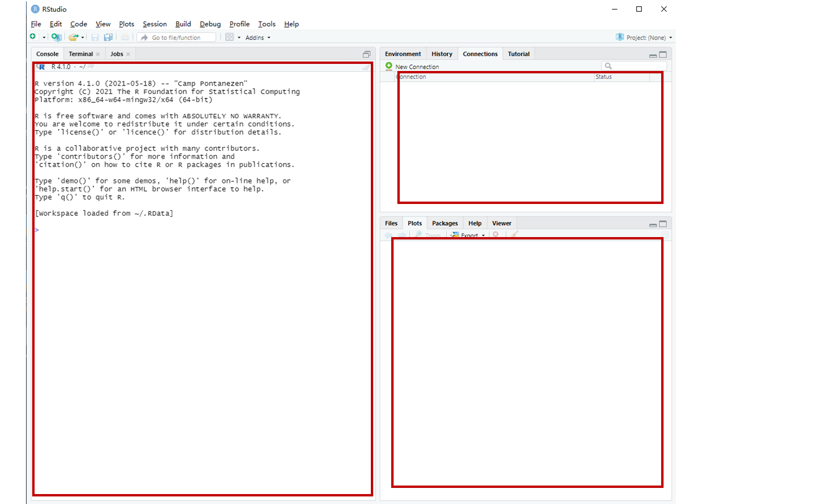Click the Save All icon
This screenshot has width=817, height=504.
(x=108, y=37)
